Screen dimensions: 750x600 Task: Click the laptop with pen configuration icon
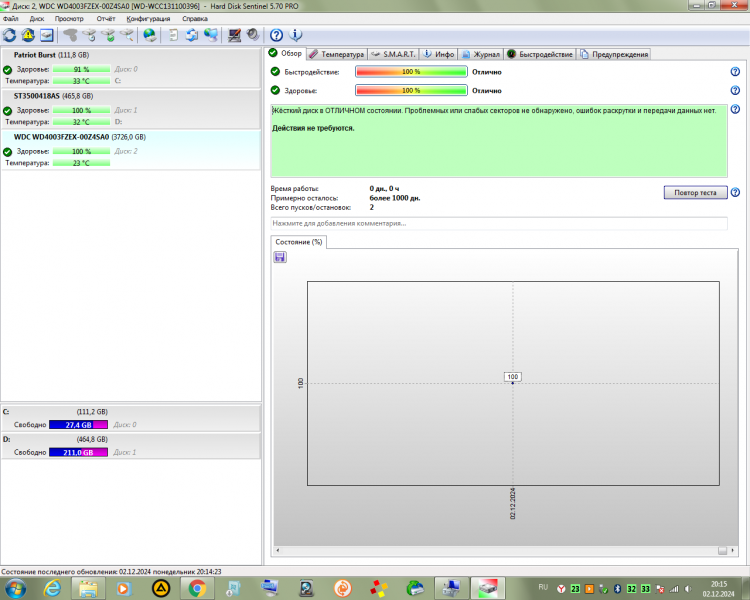(234, 35)
